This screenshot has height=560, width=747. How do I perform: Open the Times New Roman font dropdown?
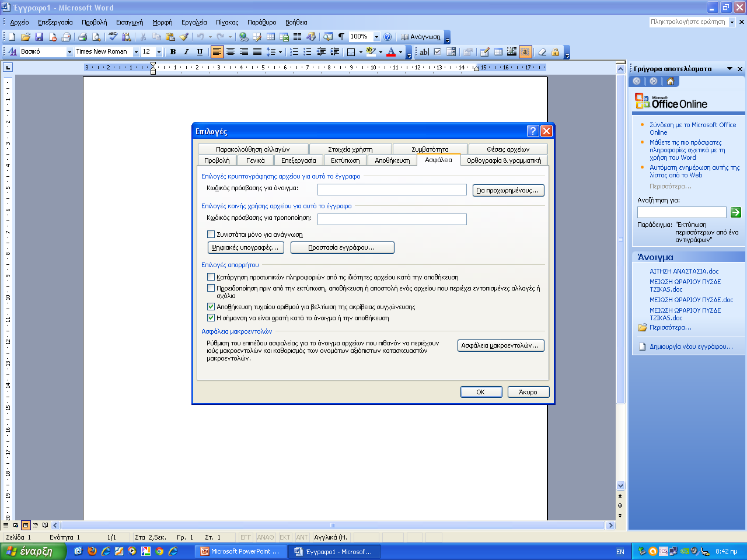coord(136,52)
